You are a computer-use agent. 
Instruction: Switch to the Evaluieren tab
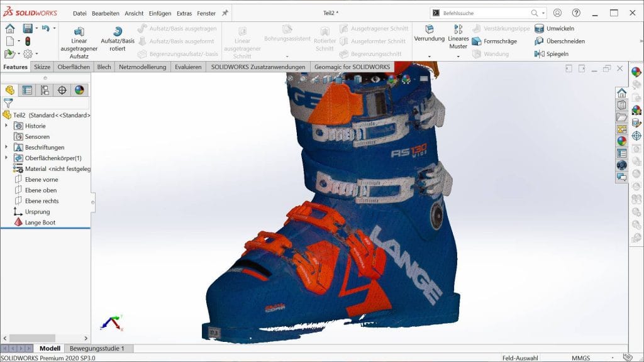[x=188, y=67]
